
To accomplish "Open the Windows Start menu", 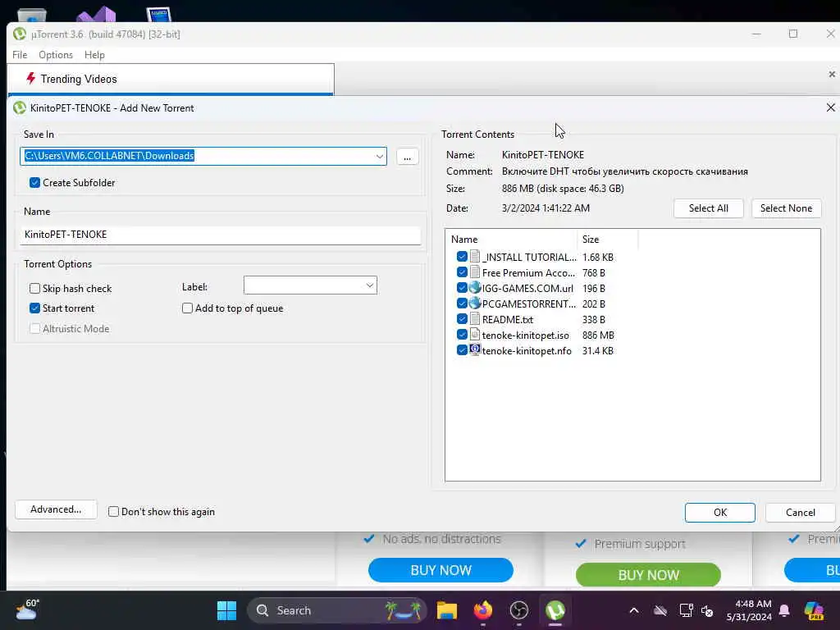I will 226,610.
